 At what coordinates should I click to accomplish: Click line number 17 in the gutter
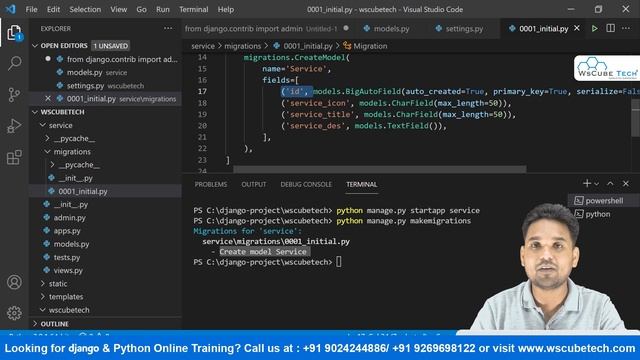coord(202,91)
